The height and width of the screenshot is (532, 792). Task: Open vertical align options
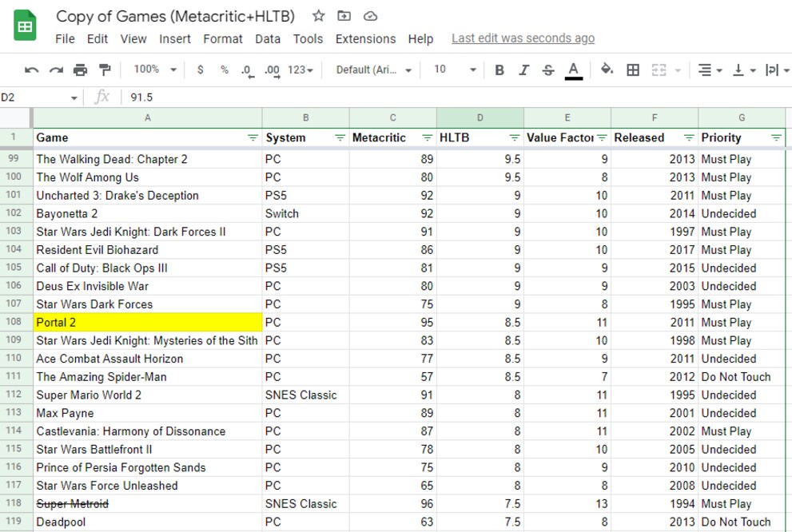[x=743, y=69]
